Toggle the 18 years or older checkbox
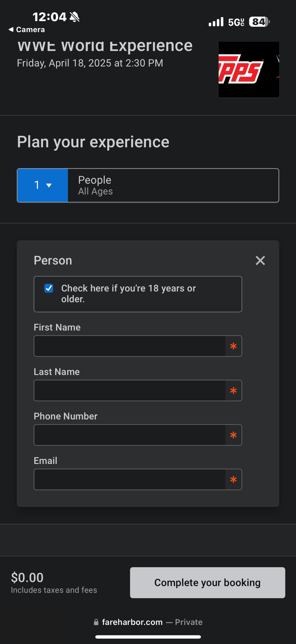The height and width of the screenshot is (644, 296). click(x=49, y=288)
